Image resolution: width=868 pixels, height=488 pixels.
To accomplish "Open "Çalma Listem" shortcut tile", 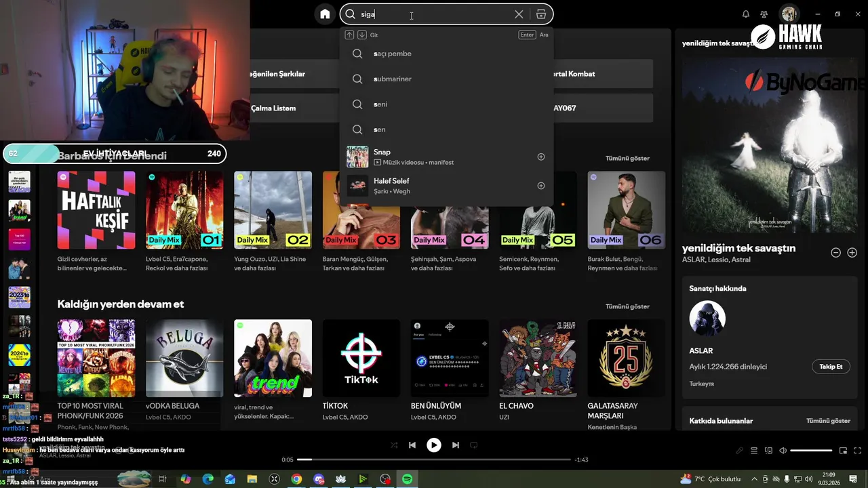I will [295, 108].
